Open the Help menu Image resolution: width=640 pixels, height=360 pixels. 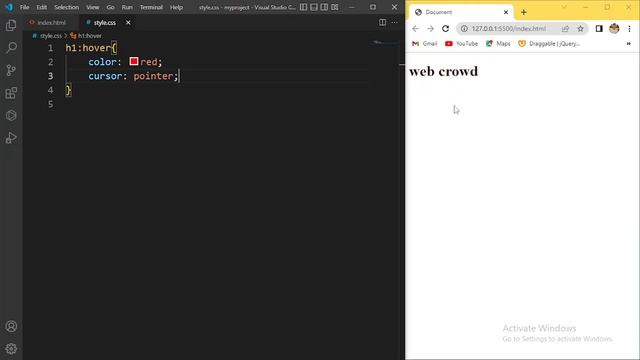[x=176, y=7]
